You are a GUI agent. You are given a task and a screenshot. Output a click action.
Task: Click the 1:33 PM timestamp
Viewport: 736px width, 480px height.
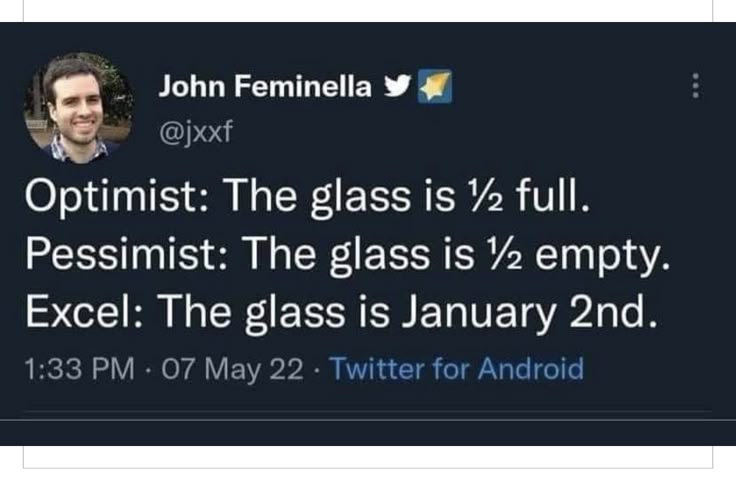coord(79,370)
